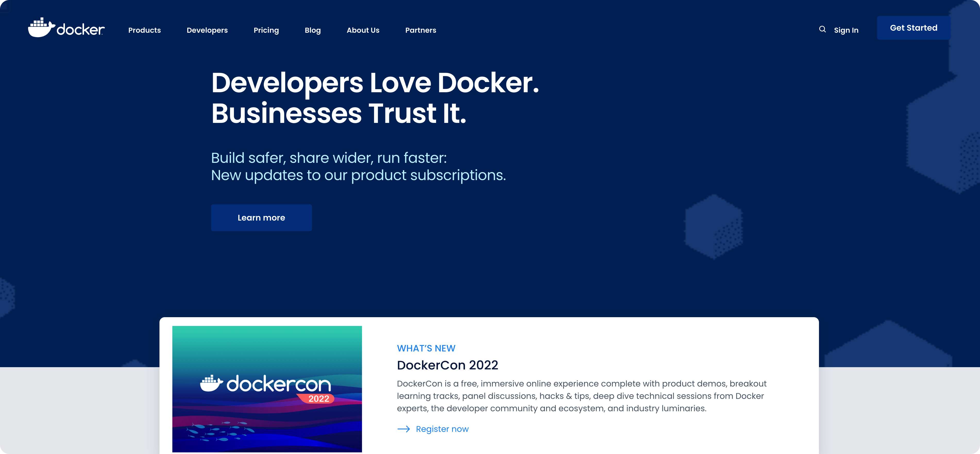Open the Partners page
Image resolution: width=980 pixels, height=454 pixels.
click(421, 30)
